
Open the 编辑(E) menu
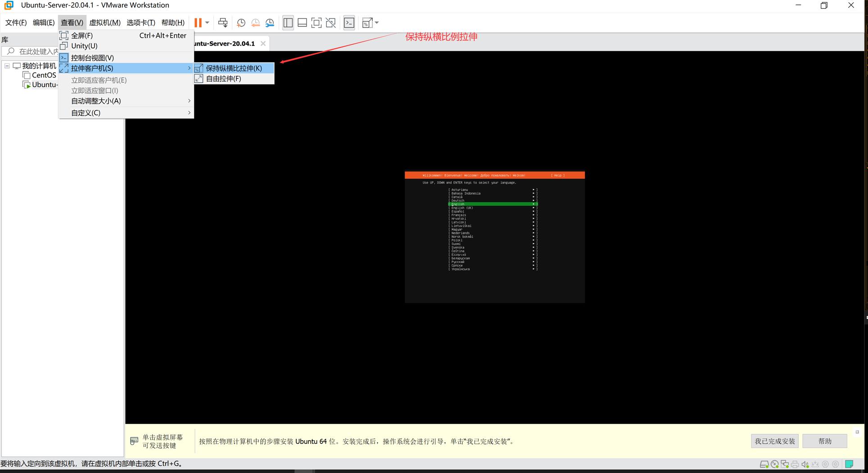coord(44,23)
